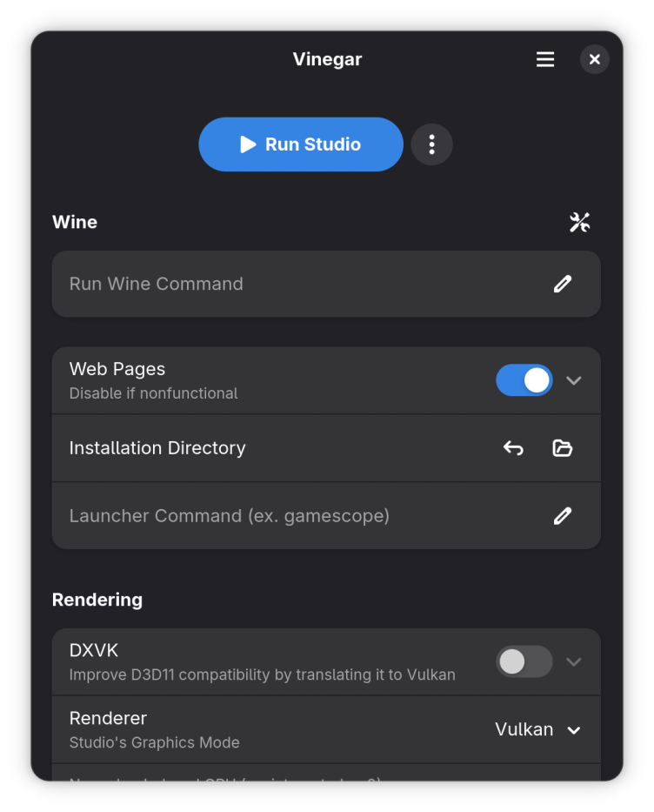The image size is (654, 812).
Task: Enable the DXVK toggle switch
Action: [524, 661]
